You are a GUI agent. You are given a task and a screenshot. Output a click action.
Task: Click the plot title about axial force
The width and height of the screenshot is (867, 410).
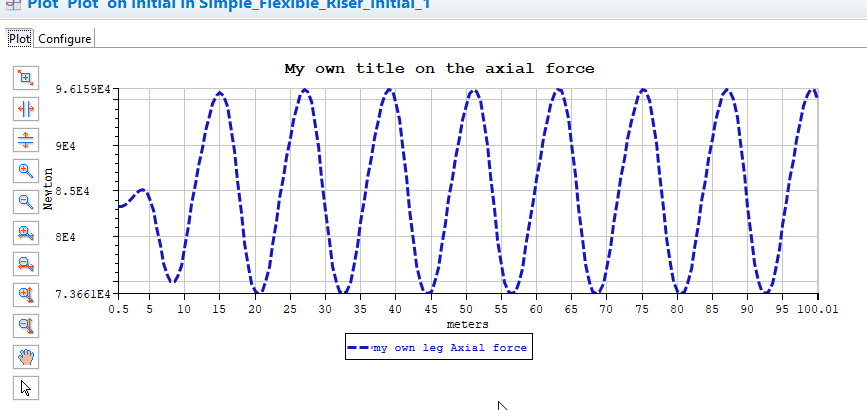click(x=439, y=69)
